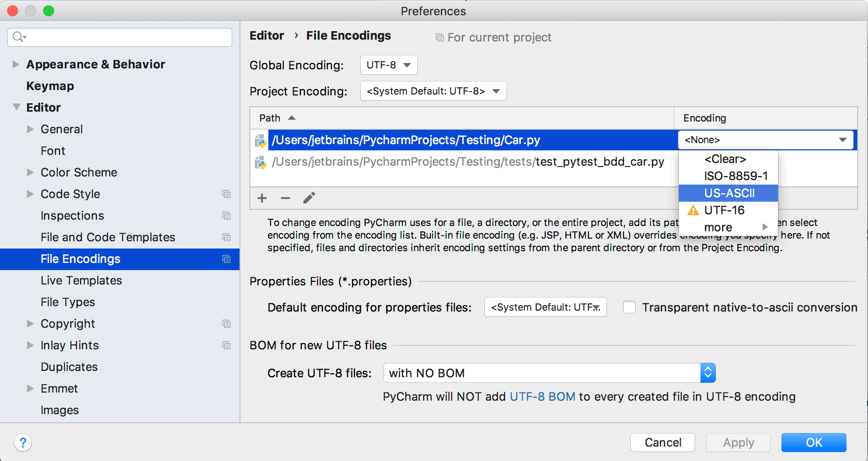Remove selected path mapping using minus icon
Viewport: 868px width, 461px height.
[285, 198]
